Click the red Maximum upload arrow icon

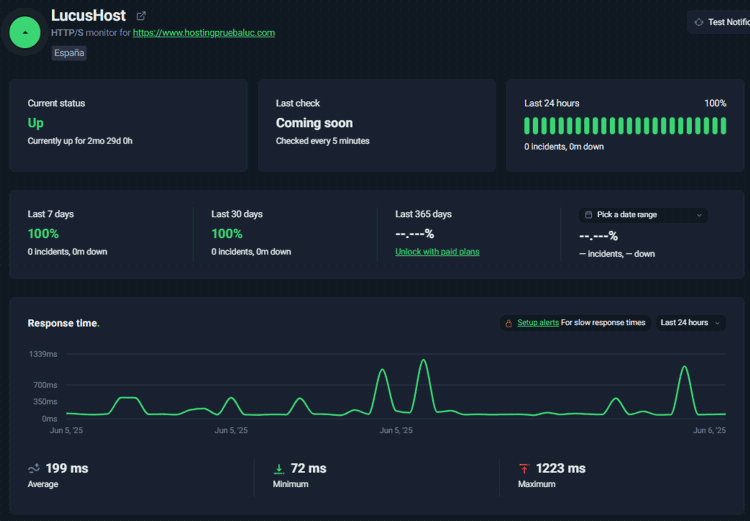[x=524, y=469]
